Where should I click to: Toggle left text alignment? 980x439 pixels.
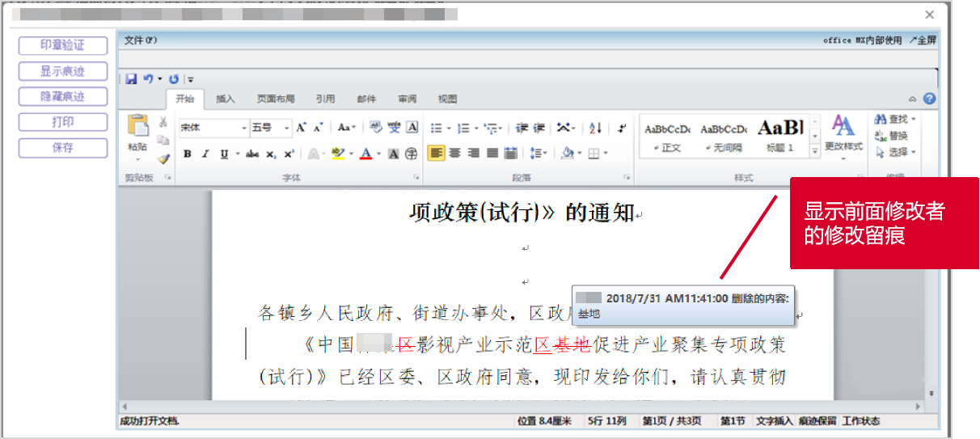tap(436, 153)
